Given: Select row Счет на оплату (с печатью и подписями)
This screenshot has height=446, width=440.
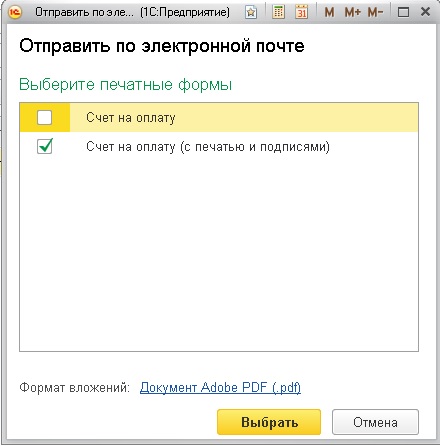Looking at the screenshot, I should 219,147.
